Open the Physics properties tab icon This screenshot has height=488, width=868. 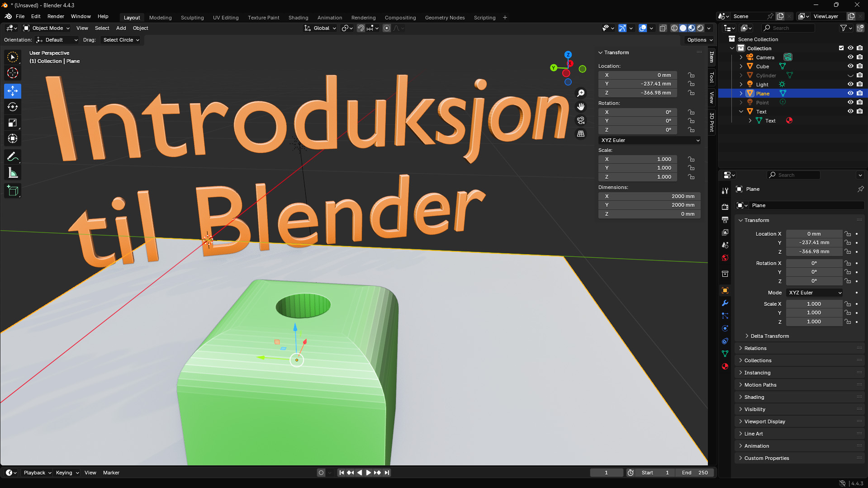[725, 328]
